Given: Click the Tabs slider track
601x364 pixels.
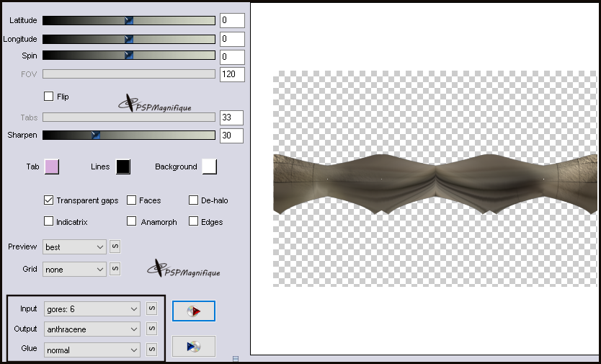Looking at the screenshot, I should pyautogui.click(x=129, y=117).
